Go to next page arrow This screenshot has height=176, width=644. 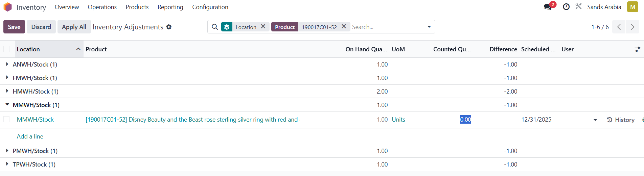point(632,27)
